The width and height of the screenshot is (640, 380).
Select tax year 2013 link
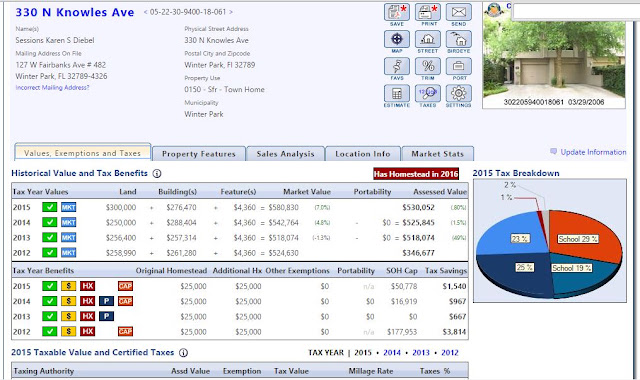421,353
